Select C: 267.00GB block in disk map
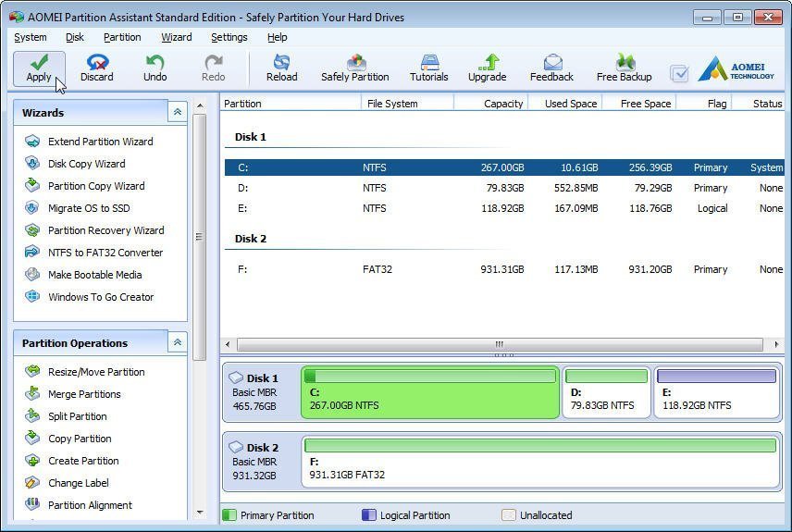This screenshot has height=532, width=792. click(x=430, y=392)
